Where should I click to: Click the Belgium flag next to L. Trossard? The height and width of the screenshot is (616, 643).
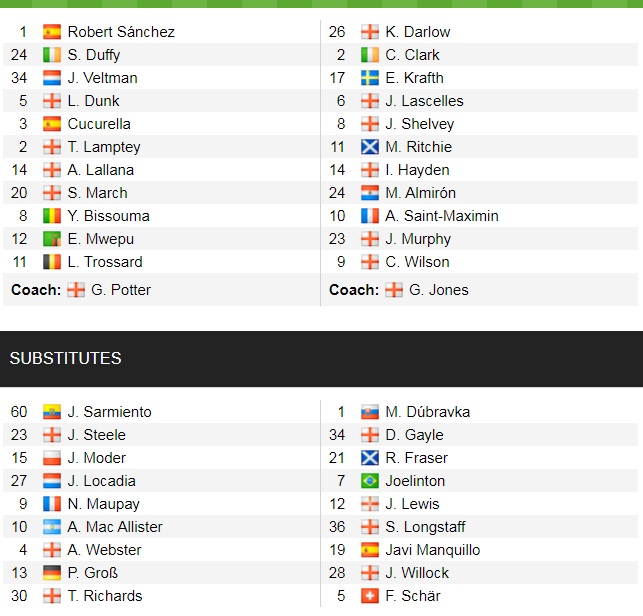[52, 262]
